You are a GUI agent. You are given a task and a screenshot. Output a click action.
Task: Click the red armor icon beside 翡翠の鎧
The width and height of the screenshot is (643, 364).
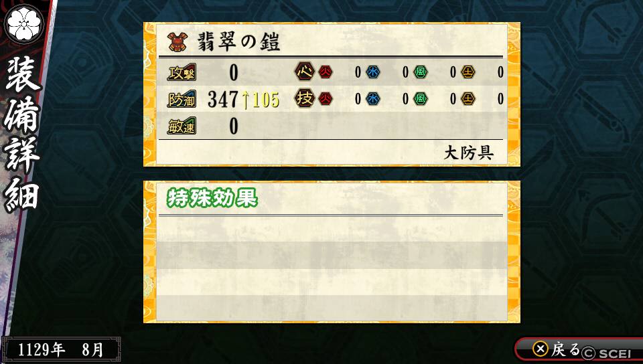click(x=177, y=41)
